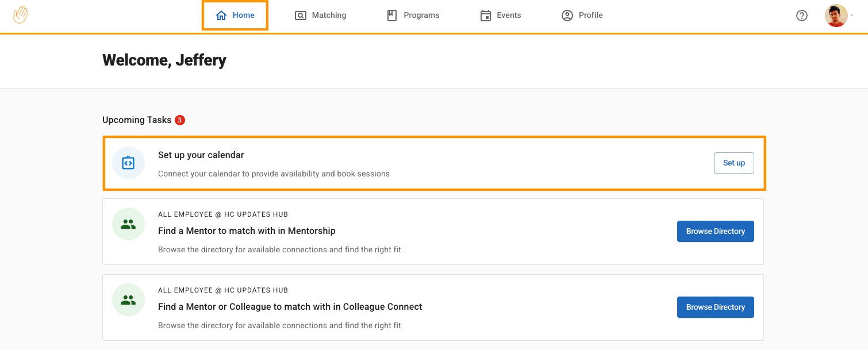
Task: Click the people icon beside the Mentorship task
Action: [x=128, y=224]
